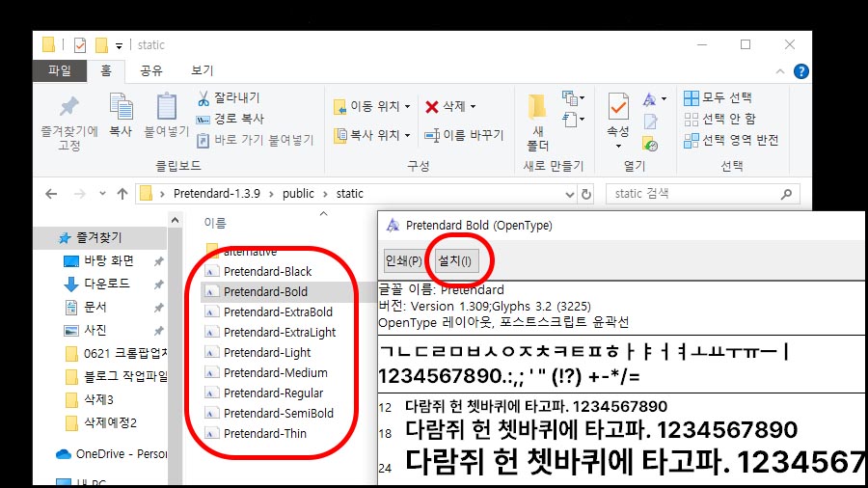Image resolution: width=868 pixels, height=488 pixels.
Task: Go back with the left arrow
Action: (51, 194)
